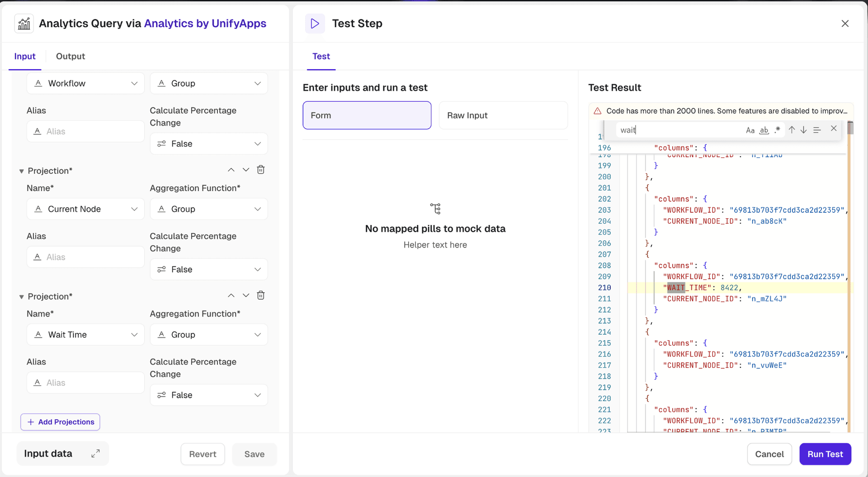Click the Run Test button
This screenshot has width=868, height=477.
pyautogui.click(x=825, y=454)
